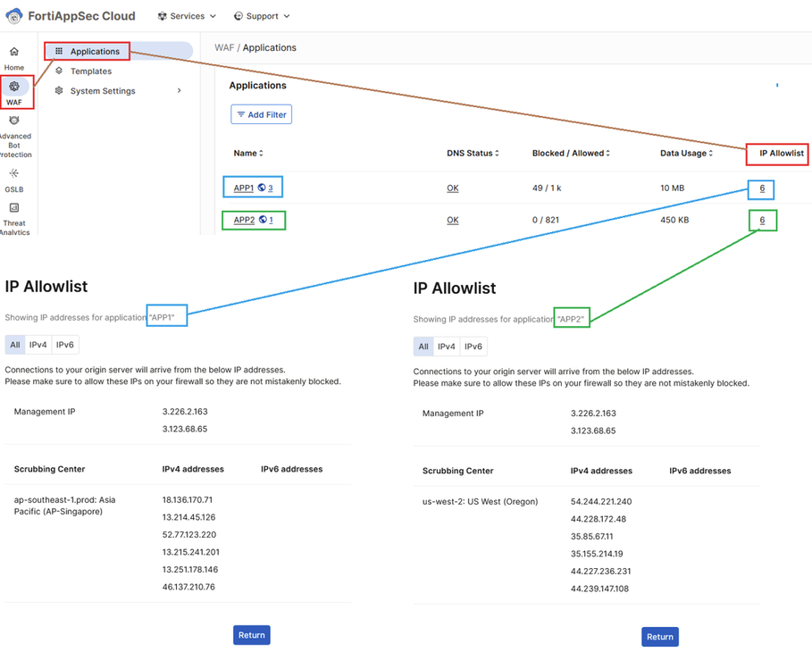Viewport: 812px width, 652px height.
Task: Click the OK DNS status for APP1
Action: [453, 188]
